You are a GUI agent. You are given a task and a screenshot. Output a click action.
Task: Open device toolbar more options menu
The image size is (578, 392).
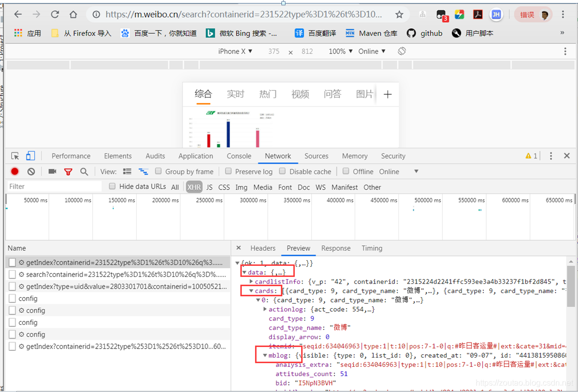pyautogui.click(x=565, y=51)
